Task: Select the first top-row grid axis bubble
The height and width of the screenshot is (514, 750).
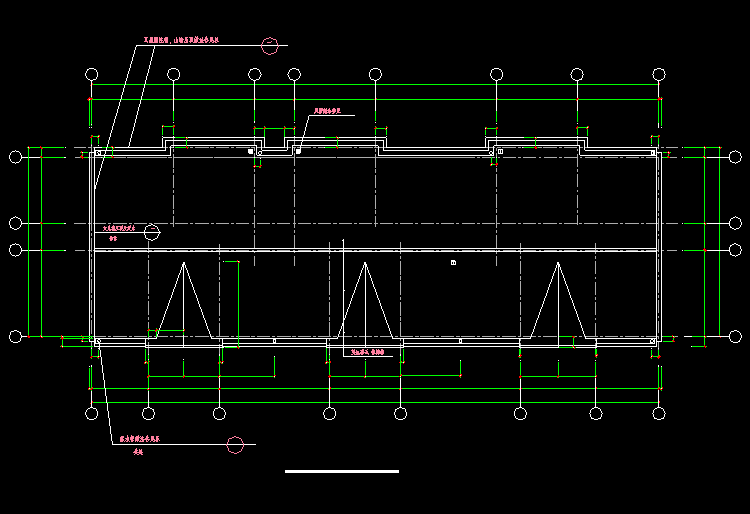Action: pos(91,75)
